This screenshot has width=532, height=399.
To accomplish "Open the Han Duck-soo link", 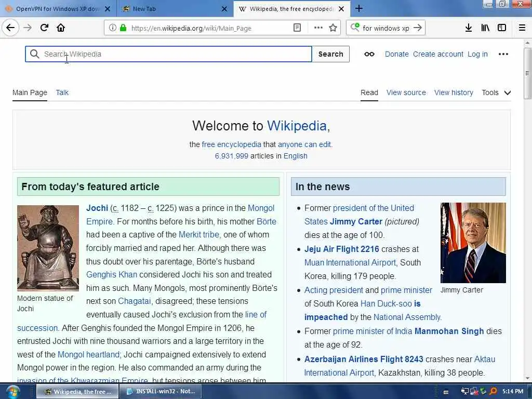I will coord(386,303).
